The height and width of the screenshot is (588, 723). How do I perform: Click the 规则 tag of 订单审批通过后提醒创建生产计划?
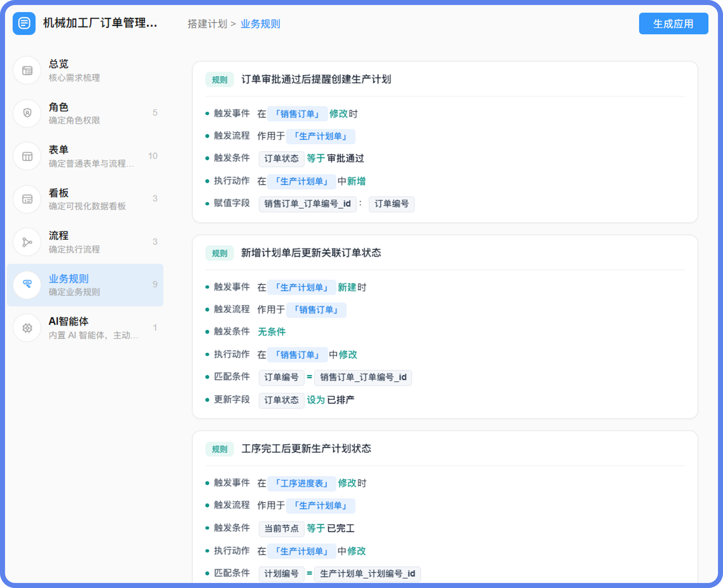(219, 80)
